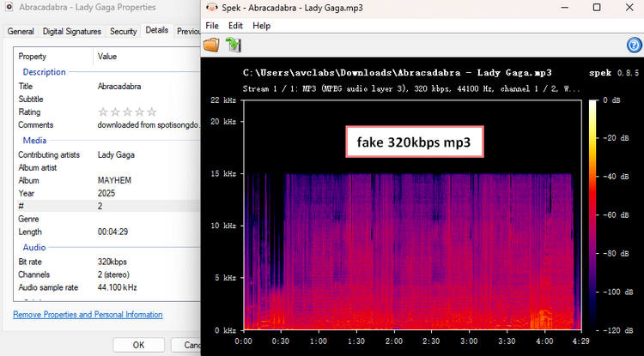This screenshot has height=356, width=644.
Task: Select the Comments value 'downloaded from spotisongdo'
Action: tap(149, 125)
